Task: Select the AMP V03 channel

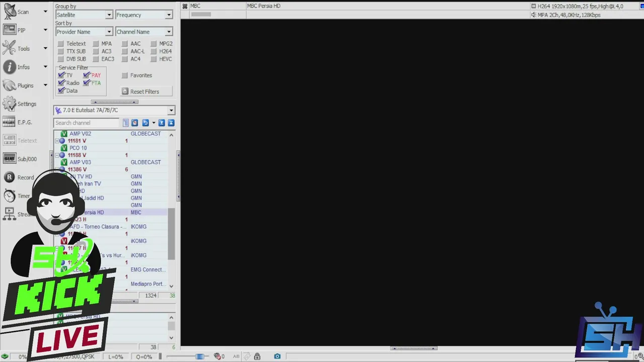Action: click(80, 162)
